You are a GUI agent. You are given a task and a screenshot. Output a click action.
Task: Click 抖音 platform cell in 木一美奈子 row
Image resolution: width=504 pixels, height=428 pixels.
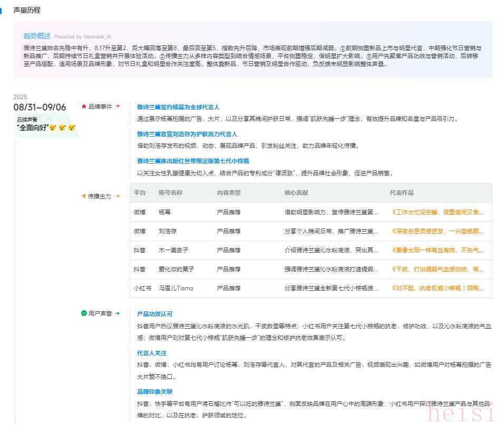pos(140,250)
